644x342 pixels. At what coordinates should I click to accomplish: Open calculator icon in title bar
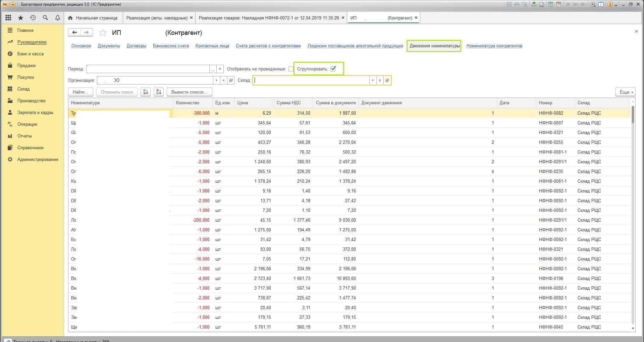550,4
